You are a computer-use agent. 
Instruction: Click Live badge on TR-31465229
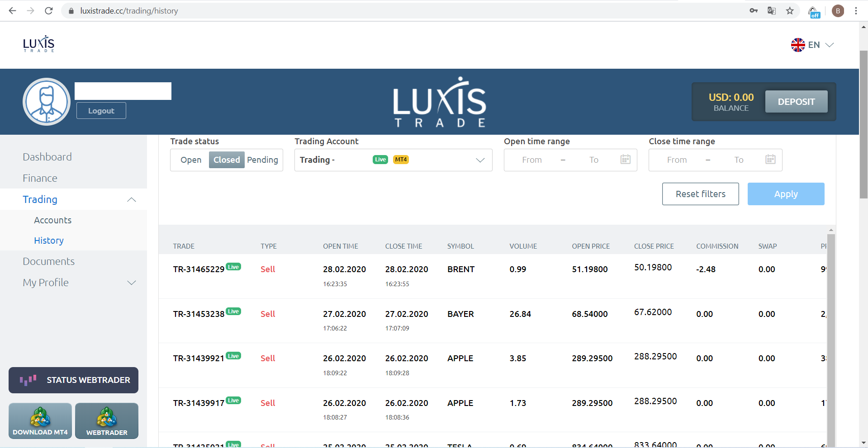tap(233, 267)
